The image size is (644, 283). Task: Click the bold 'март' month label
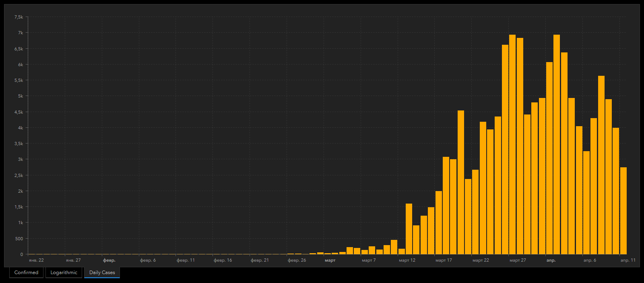pyautogui.click(x=330, y=260)
